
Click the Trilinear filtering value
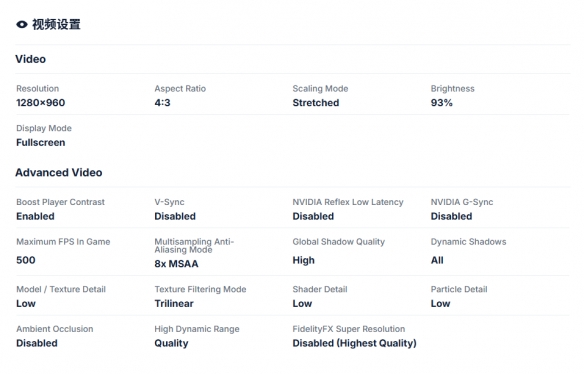pyautogui.click(x=174, y=304)
